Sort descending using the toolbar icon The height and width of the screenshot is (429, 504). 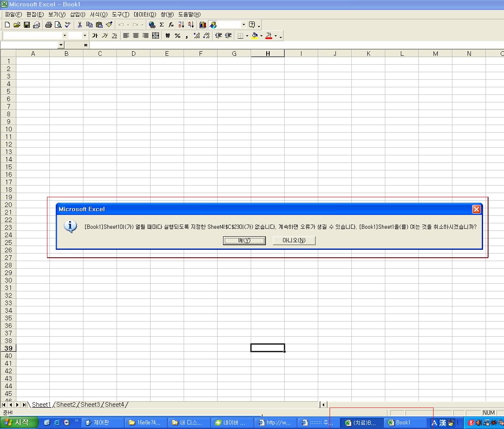[x=191, y=25]
